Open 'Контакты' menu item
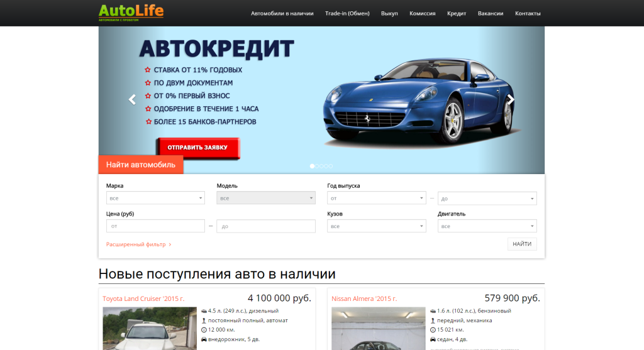Image resolution: width=644 pixels, height=350 pixels. 528,14
